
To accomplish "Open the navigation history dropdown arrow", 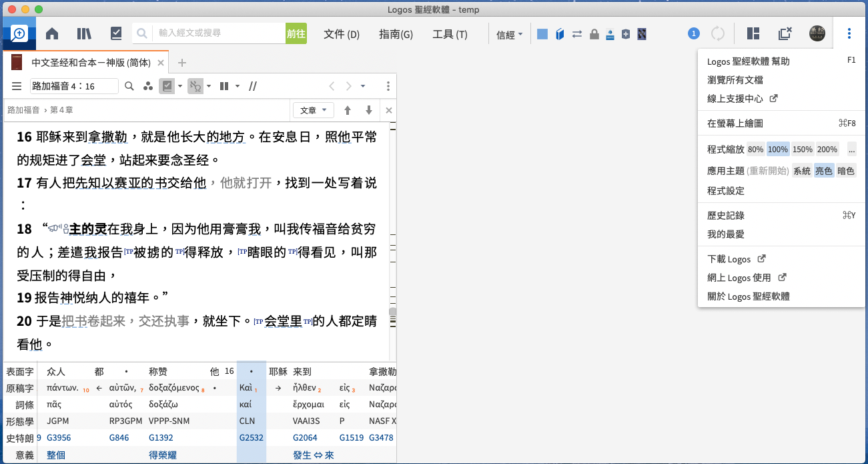I will pyautogui.click(x=363, y=86).
